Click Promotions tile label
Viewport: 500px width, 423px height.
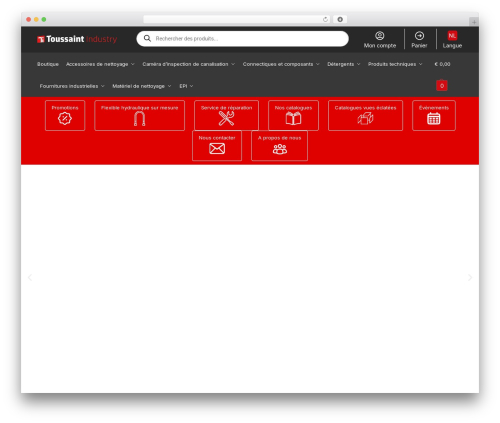65,108
